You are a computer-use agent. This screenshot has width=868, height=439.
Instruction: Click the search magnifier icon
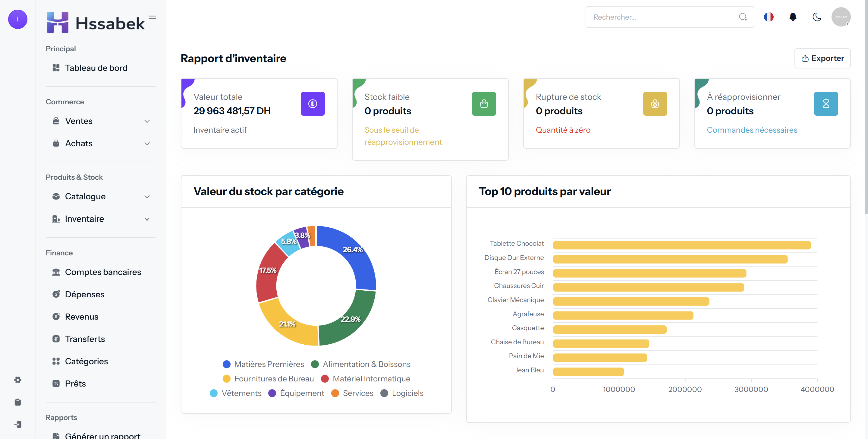coord(743,17)
